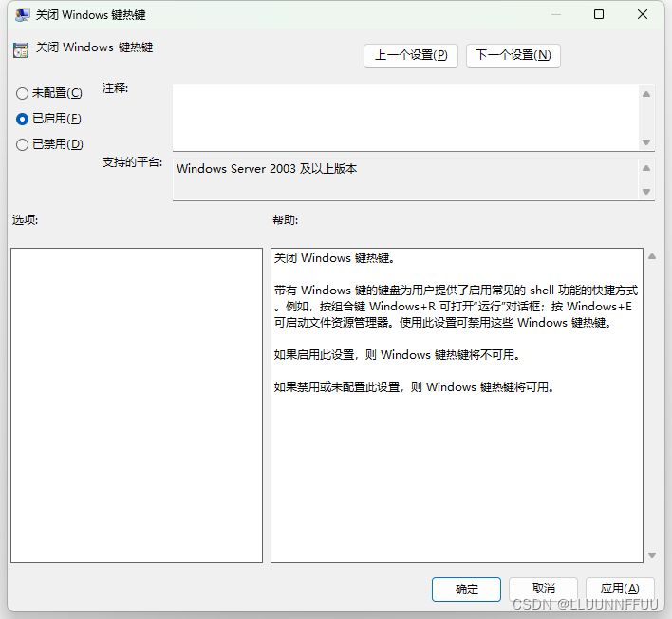
Task: Click the 帮助: label
Action: click(286, 220)
